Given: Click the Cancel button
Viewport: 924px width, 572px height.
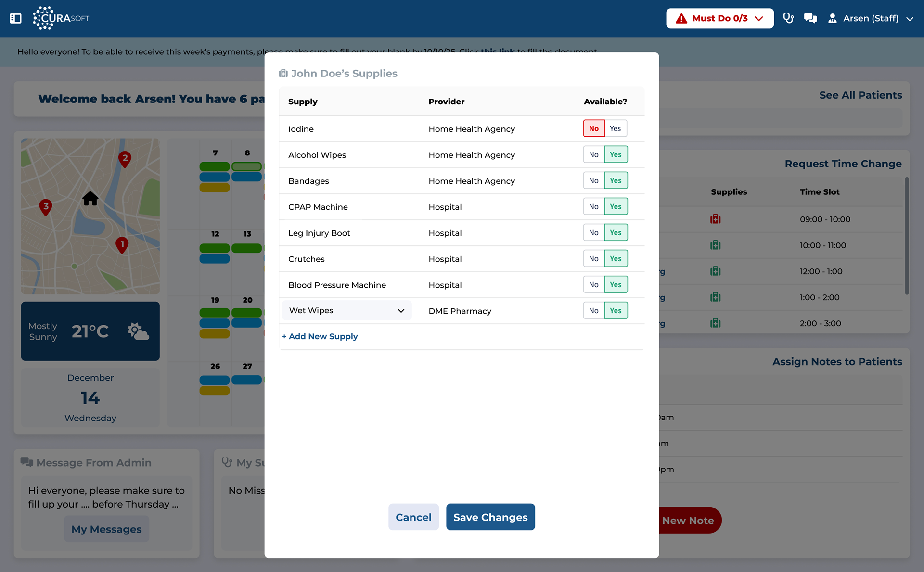Looking at the screenshot, I should point(413,517).
